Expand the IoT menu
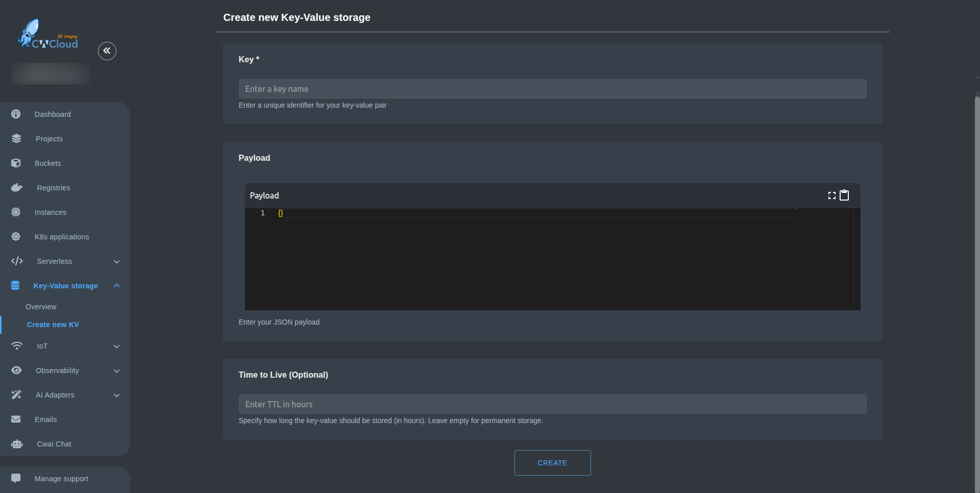Screen dimensions: 980x493 116,346
